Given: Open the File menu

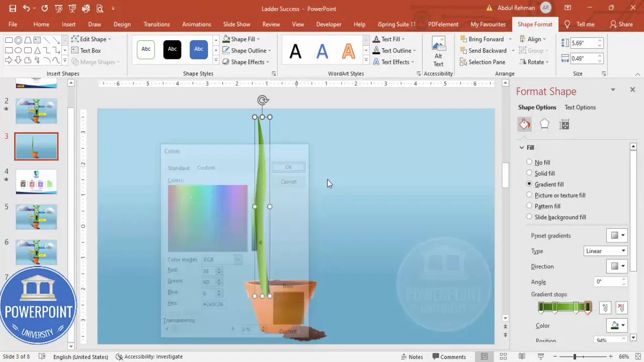Looking at the screenshot, I should pyautogui.click(x=13, y=24).
